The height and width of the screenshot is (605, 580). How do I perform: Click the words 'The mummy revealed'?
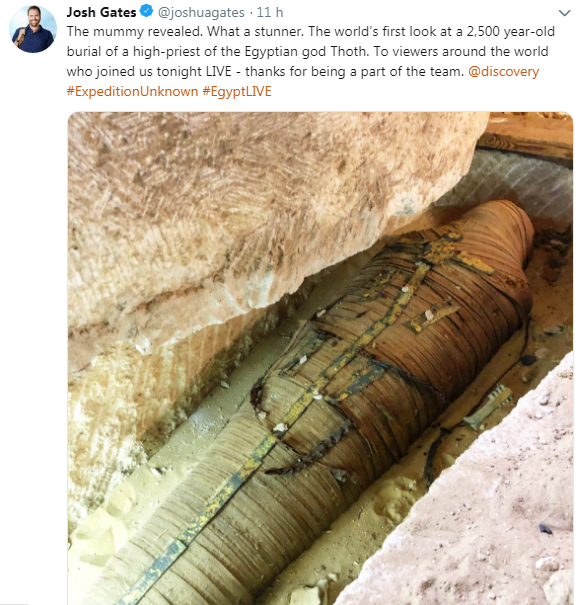pyautogui.click(x=134, y=31)
